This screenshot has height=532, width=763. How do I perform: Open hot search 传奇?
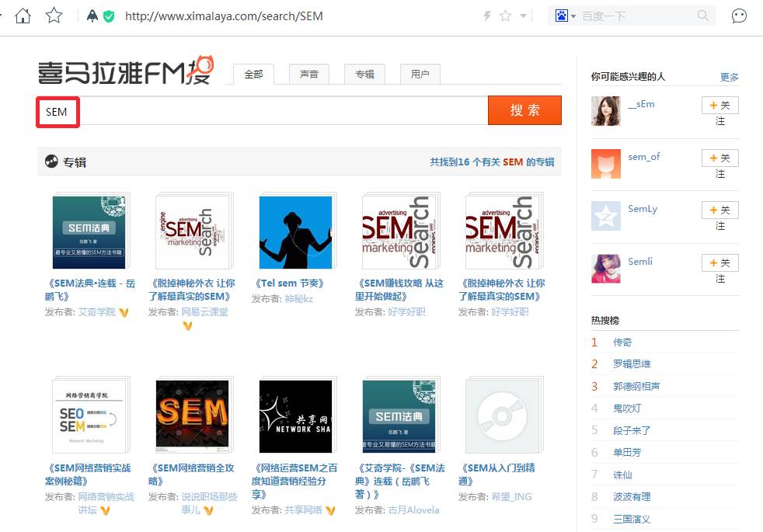pos(622,342)
